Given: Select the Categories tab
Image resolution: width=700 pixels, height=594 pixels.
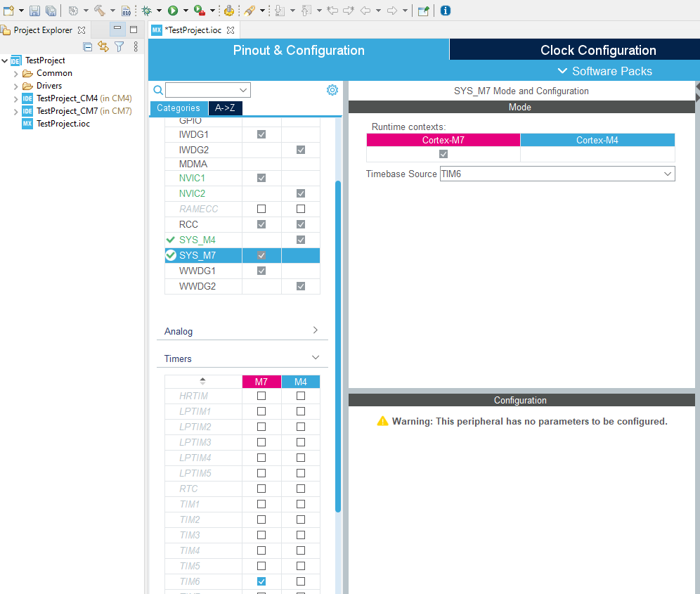Looking at the screenshot, I should coord(179,108).
